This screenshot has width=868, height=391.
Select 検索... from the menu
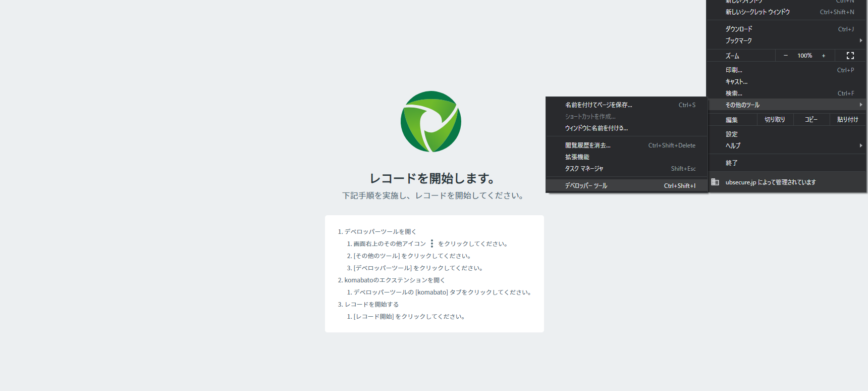click(x=786, y=93)
